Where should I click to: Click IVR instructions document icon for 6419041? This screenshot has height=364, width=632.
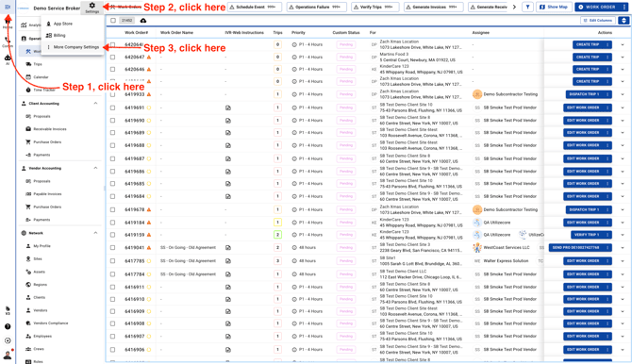pos(228,248)
